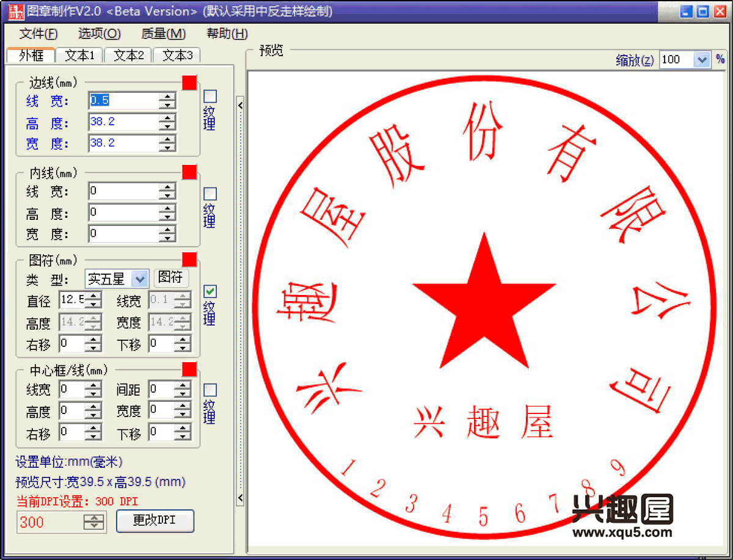Click the 中心框 高度 input field

[72, 410]
